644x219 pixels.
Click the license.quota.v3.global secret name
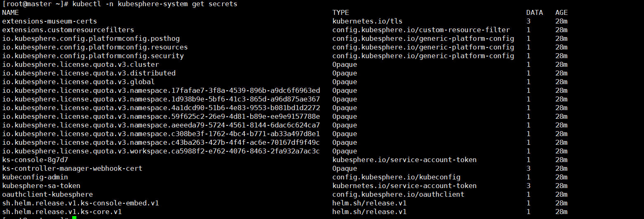click(x=78, y=82)
